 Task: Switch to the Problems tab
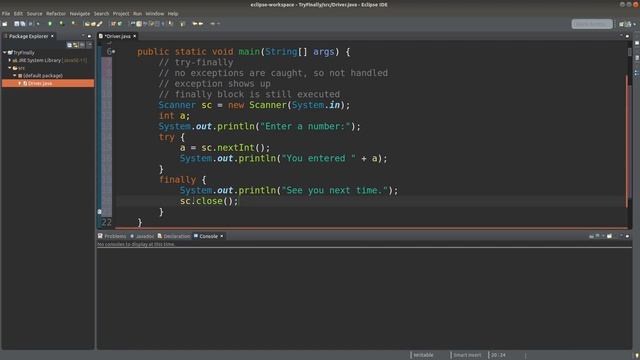pyautogui.click(x=112, y=236)
